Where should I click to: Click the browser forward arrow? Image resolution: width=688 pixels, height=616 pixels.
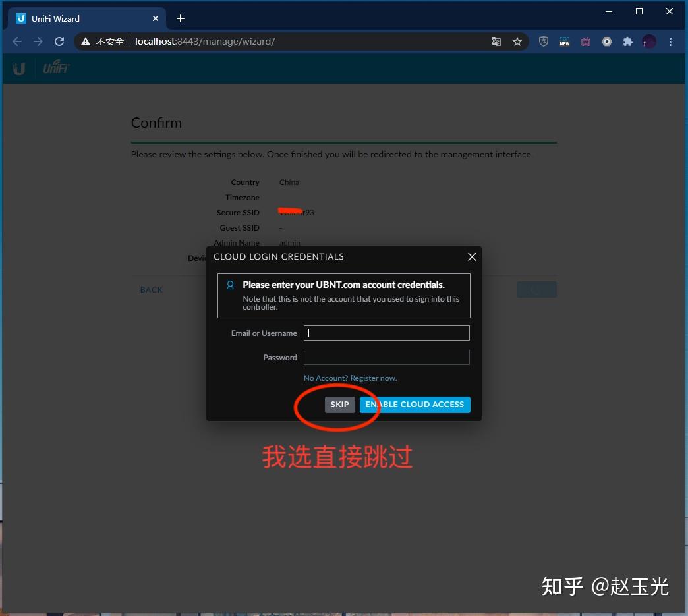click(x=38, y=42)
